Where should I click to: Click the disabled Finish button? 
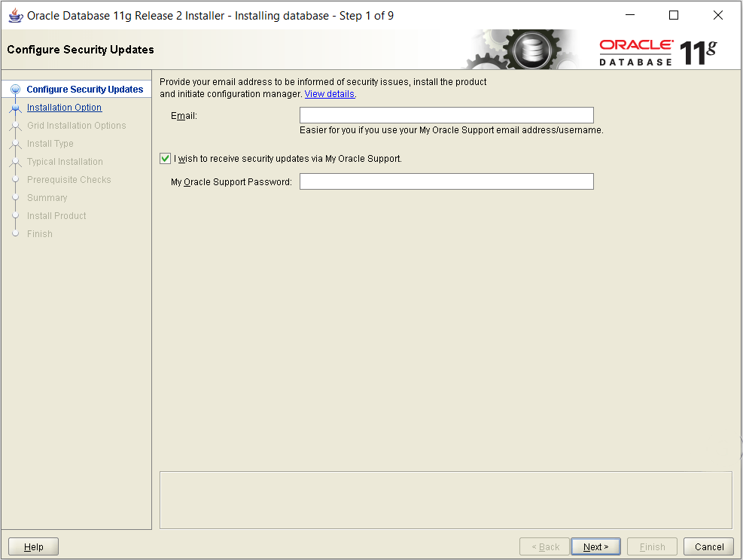[x=652, y=546]
